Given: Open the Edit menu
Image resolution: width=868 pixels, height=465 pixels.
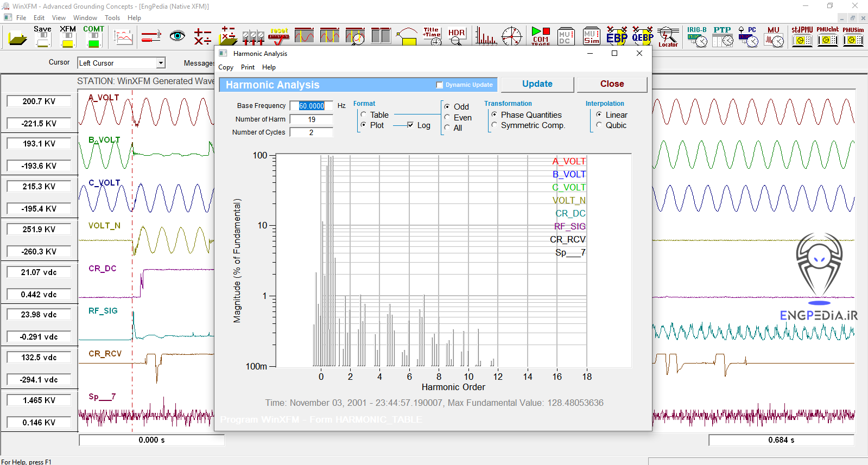Looking at the screenshot, I should pos(39,18).
